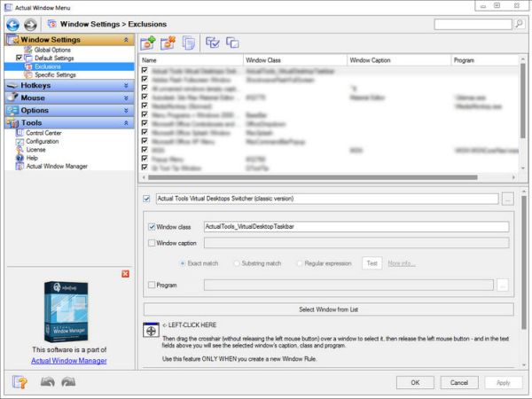Click the Window caption text field
Image resolution: width=532 pixels, height=399 pixels.
click(x=356, y=243)
